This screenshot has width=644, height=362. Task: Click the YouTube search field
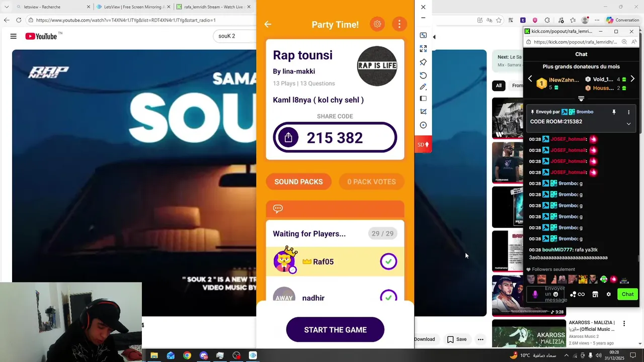(x=235, y=36)
